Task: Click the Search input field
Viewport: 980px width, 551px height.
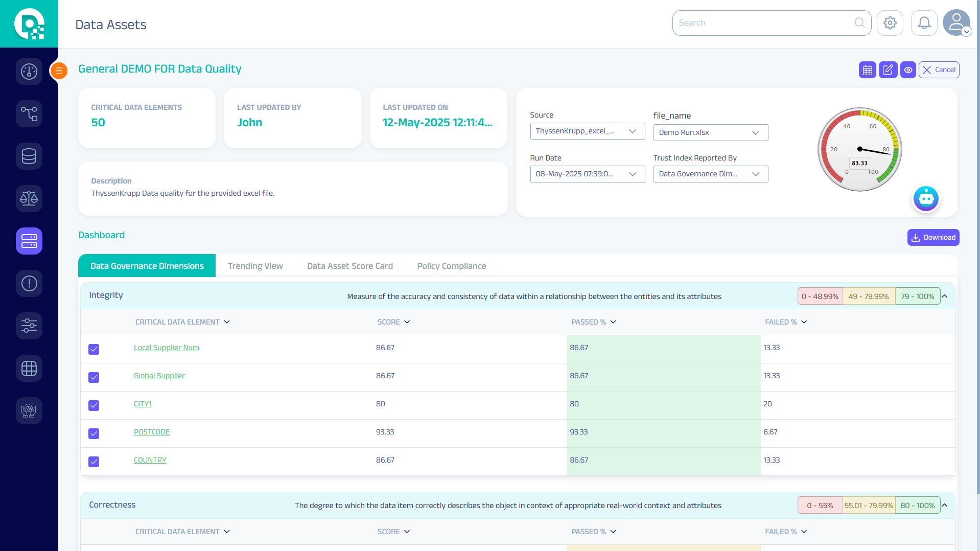Action: click(764, 23)
